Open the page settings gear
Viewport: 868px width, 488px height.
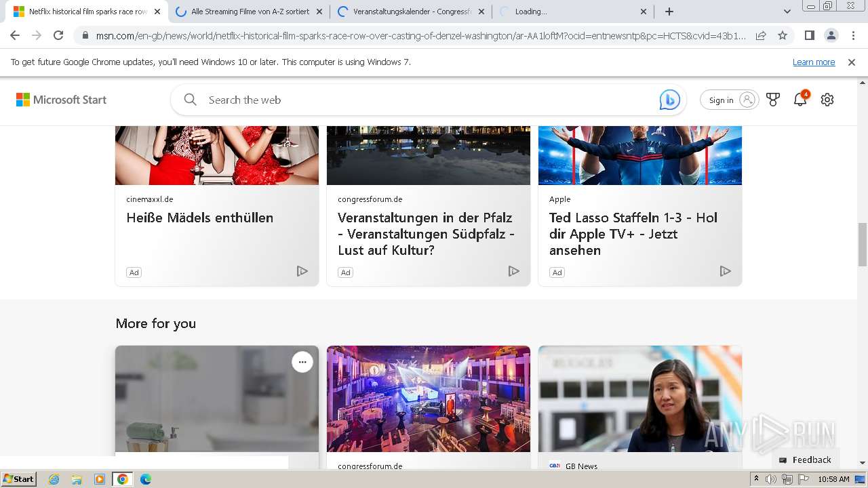tap(827, 100)
